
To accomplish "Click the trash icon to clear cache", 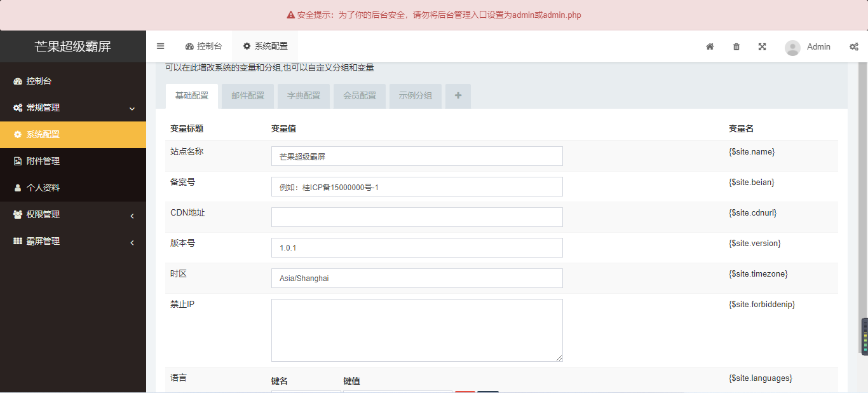I will click(736, 46).
